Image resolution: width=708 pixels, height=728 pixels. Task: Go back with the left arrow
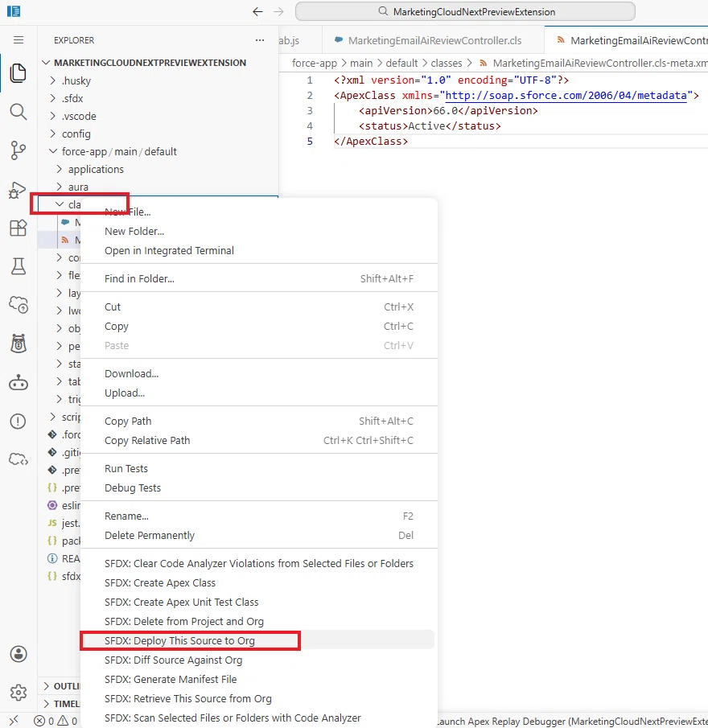(x=257, y=11)
